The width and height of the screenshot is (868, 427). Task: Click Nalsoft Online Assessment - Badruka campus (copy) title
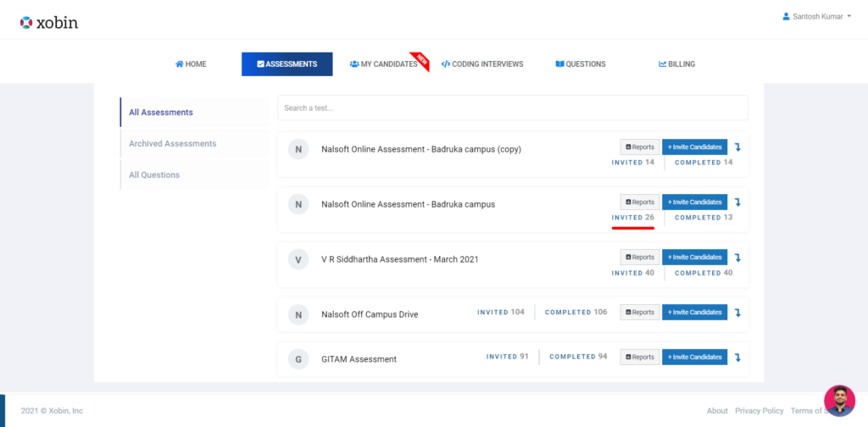[421, 149]
